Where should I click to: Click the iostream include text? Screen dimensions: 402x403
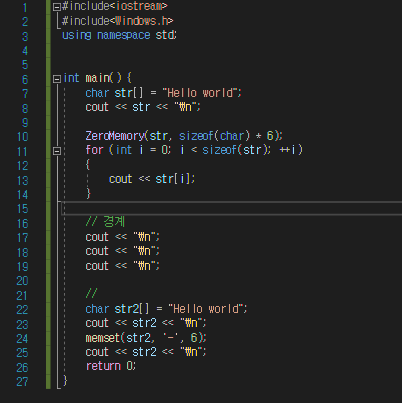[x=138, y=6]
